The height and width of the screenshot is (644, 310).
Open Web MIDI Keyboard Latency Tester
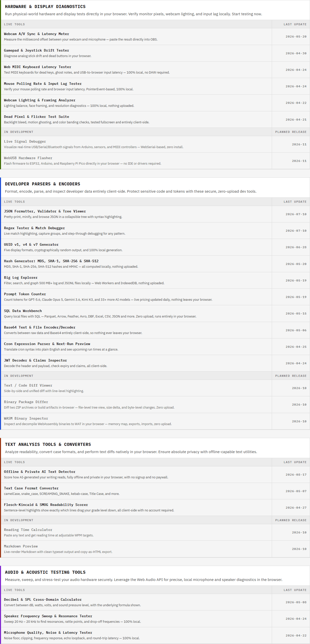(37, 67)
